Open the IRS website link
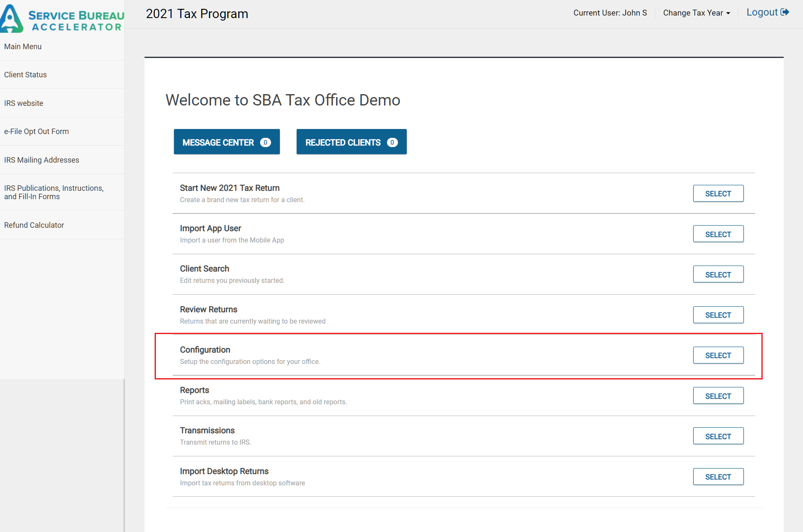 tap(24, 103)
